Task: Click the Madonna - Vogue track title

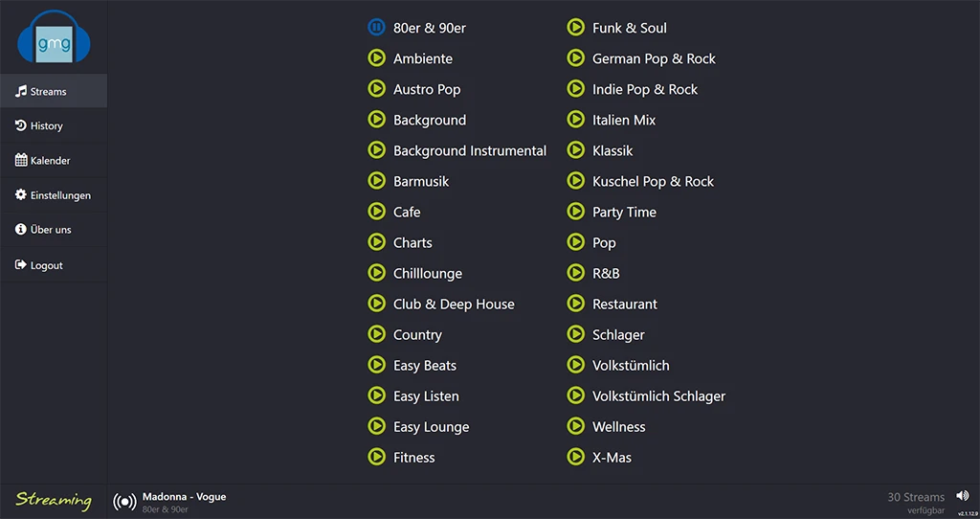Action: click(x=184, y=497)
